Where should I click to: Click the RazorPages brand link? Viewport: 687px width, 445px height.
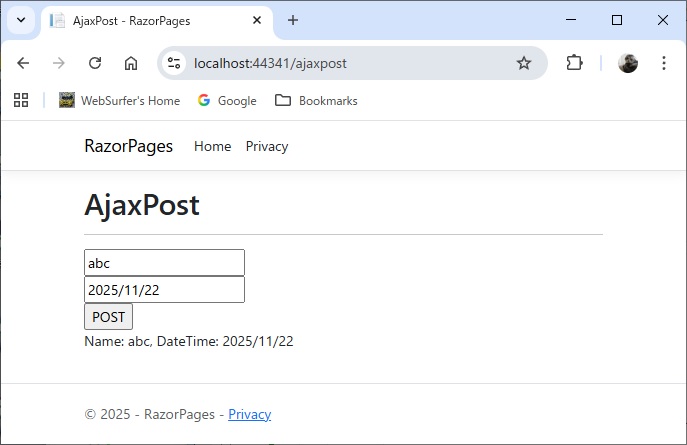pyautogui.click(x=128, y=146)
